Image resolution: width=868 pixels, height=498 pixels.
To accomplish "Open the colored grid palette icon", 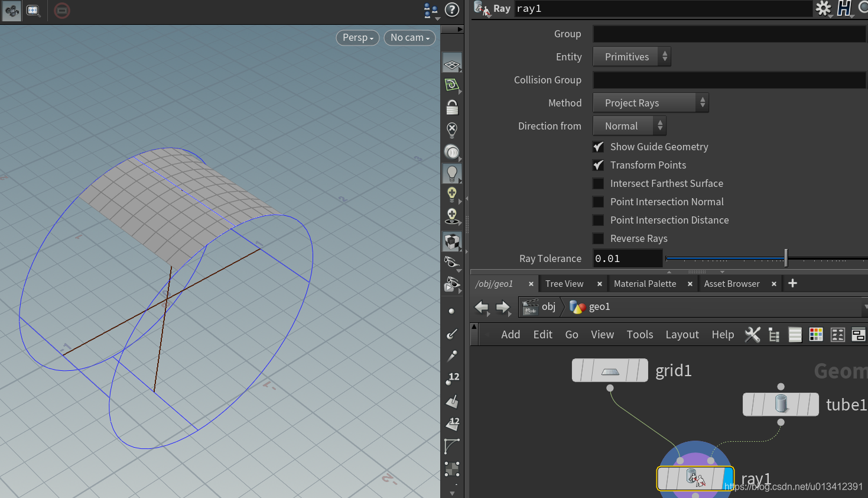I will pyautogui.click(x=816, y=335).
